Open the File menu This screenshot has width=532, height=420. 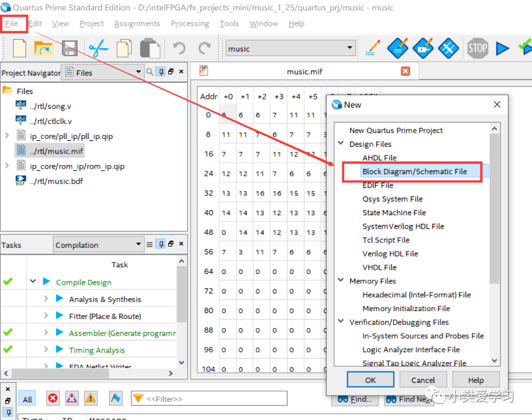[11, 24]
